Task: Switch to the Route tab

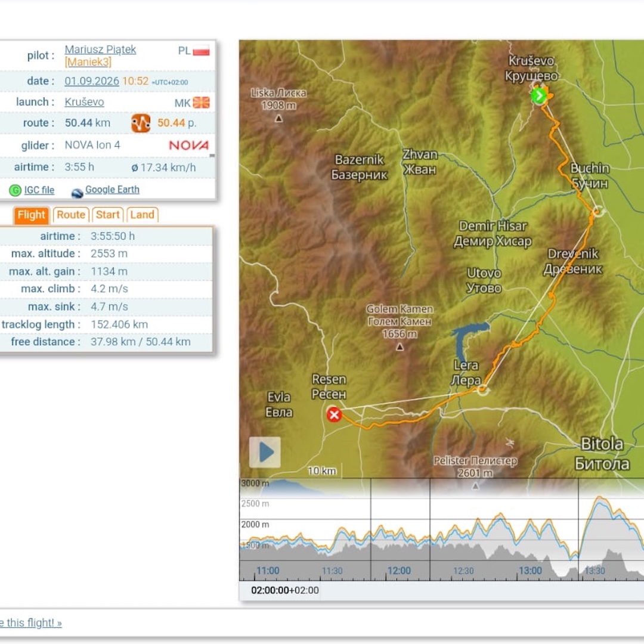Action: (70, 215)
